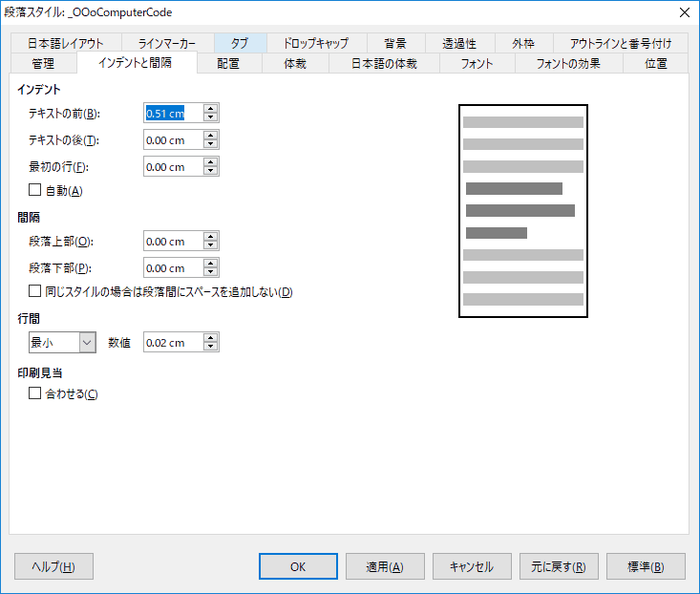
Task: Click the paragraph preview thumbnail
Action: tap(523, 211)
